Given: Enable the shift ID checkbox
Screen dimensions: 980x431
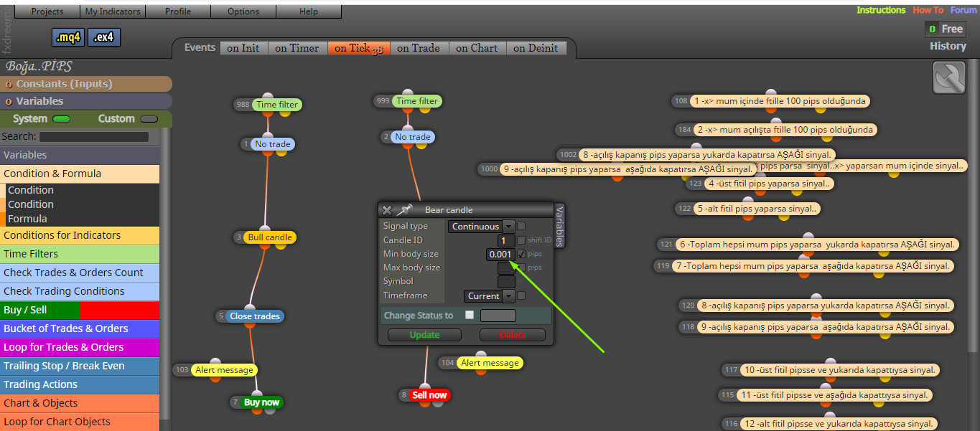Looking at the screenshot, I should click(521, 240).
